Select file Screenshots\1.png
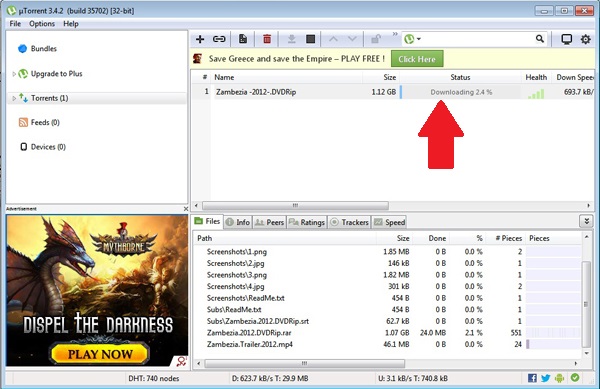600x389 pixels. coord(237,252)
